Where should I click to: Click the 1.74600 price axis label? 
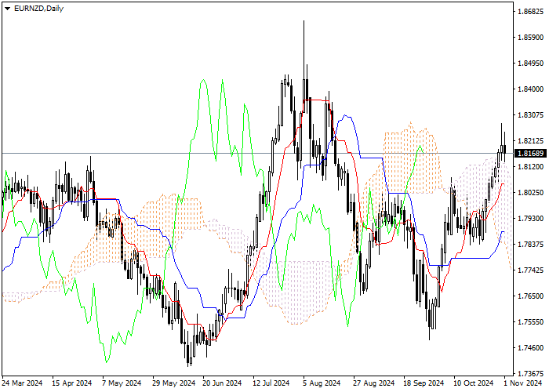pos(530,348)
